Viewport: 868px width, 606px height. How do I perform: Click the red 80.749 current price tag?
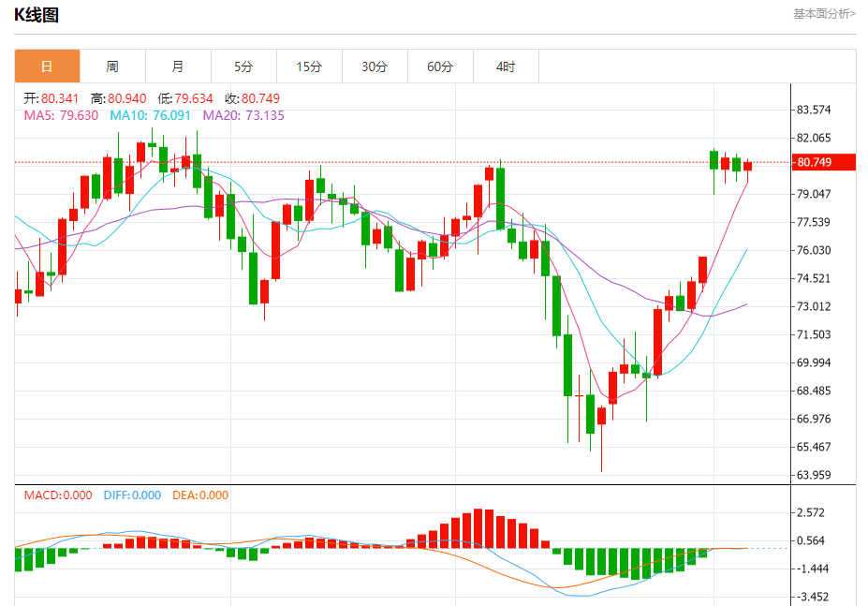click(824, 162)
